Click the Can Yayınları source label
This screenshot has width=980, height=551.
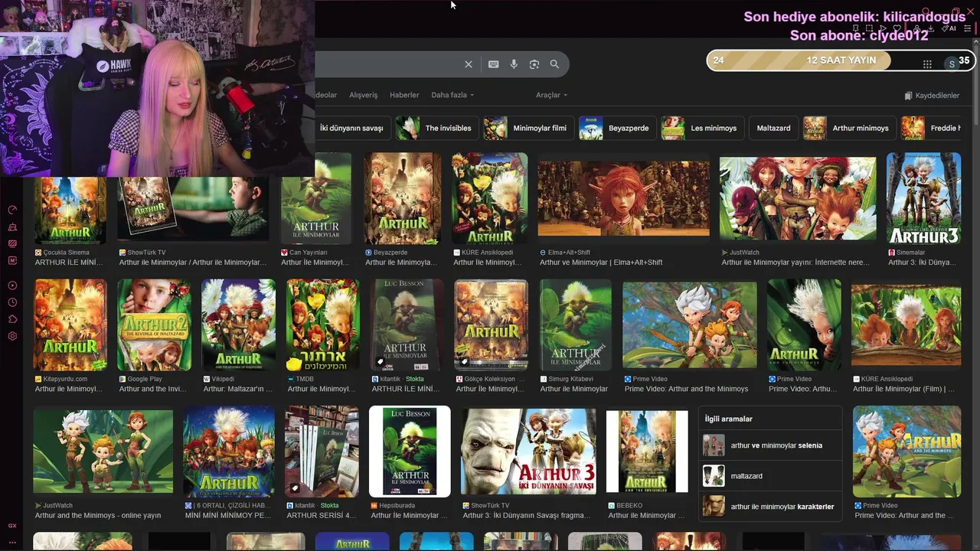click(x=304, y=253)
